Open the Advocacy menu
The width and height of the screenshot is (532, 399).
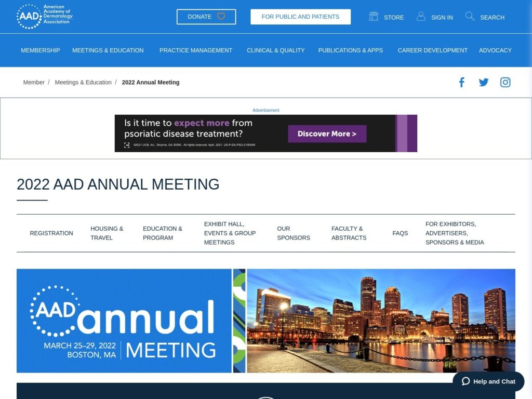tap(495, 50)
